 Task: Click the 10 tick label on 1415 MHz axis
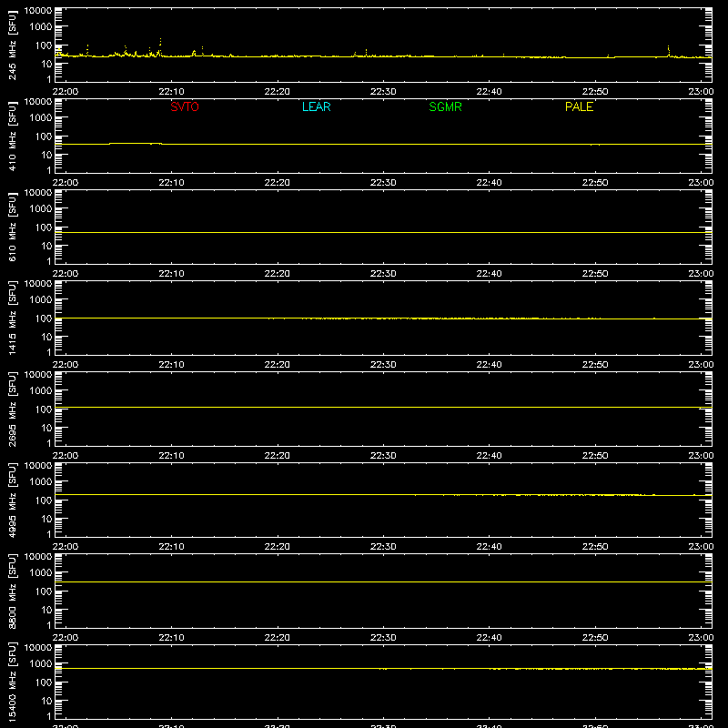46,337
